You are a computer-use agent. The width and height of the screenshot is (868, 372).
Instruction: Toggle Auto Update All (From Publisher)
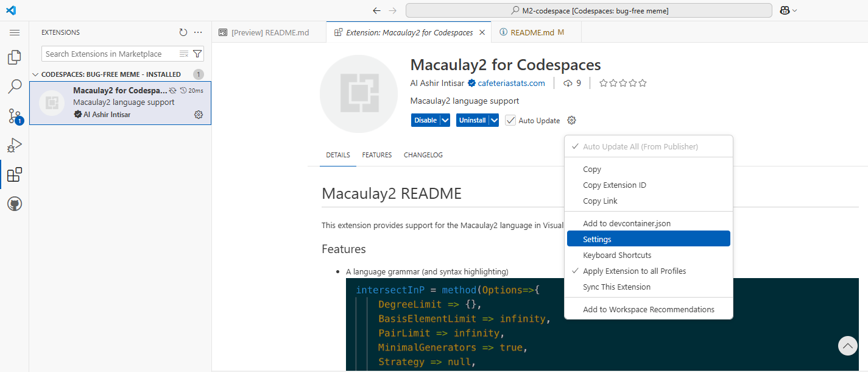pyautogui.click(x=649, y=146)
